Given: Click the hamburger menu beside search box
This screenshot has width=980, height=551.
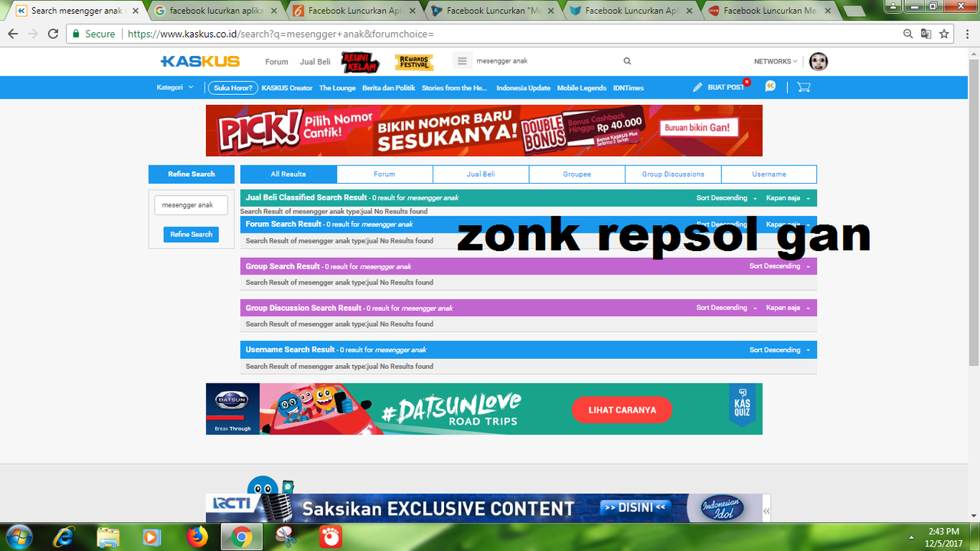Looking at the screenshot, I should (x=462, y=61).
